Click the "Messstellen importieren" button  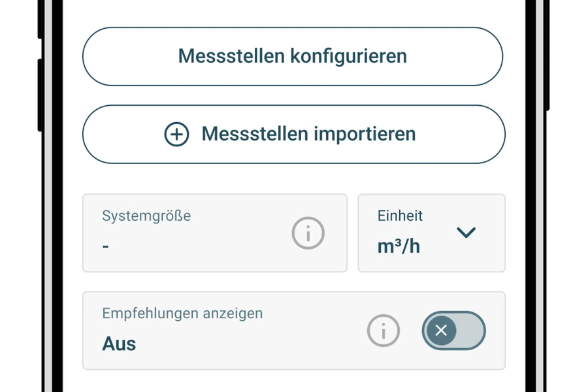tap(293, 134)
